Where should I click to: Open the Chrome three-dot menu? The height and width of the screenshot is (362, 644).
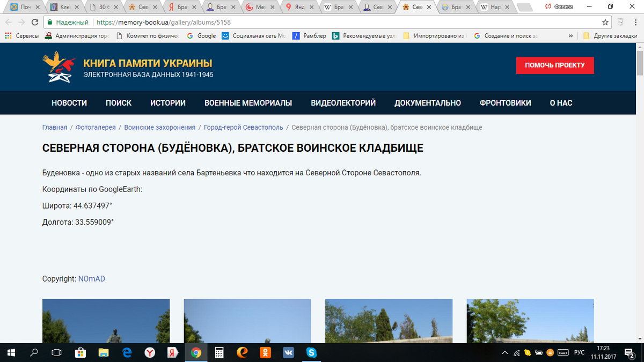tap(635, 23)
